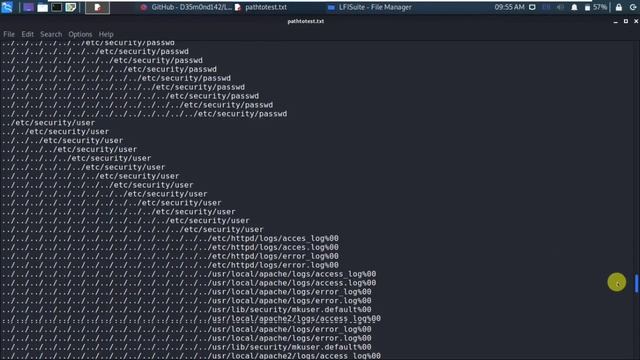
Task: Click the line ending '/etc/httpd/logs/acces.log%00'
Action: [170, 247]
